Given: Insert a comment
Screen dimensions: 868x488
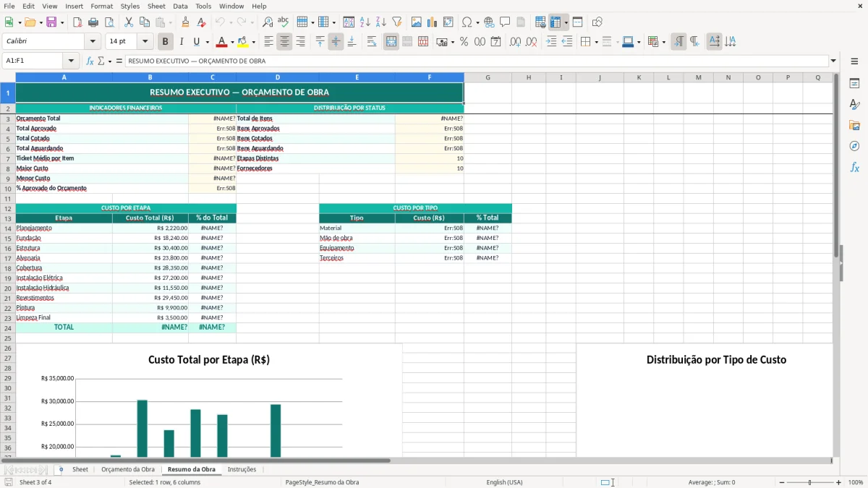Looking at the screenshot, I should point(505,22).
